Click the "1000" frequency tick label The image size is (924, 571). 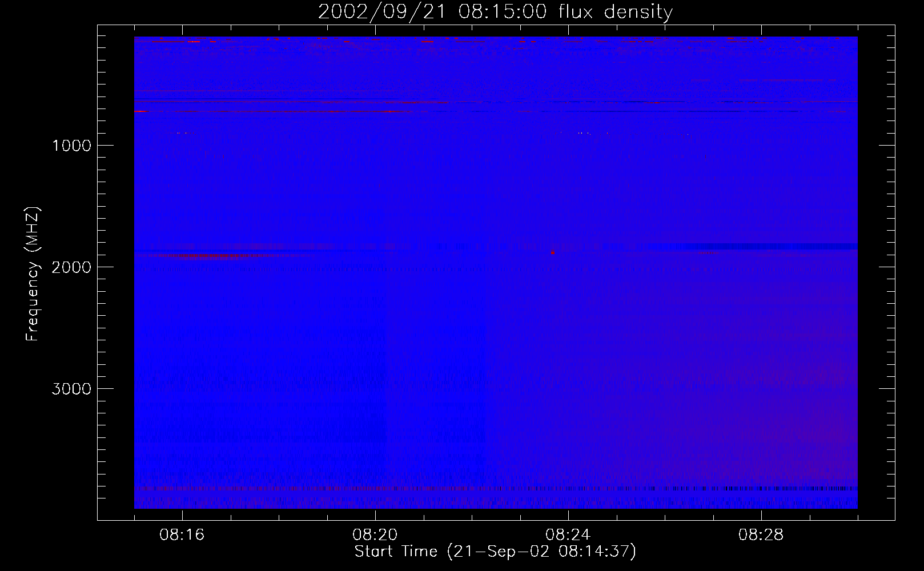(71, 146)
